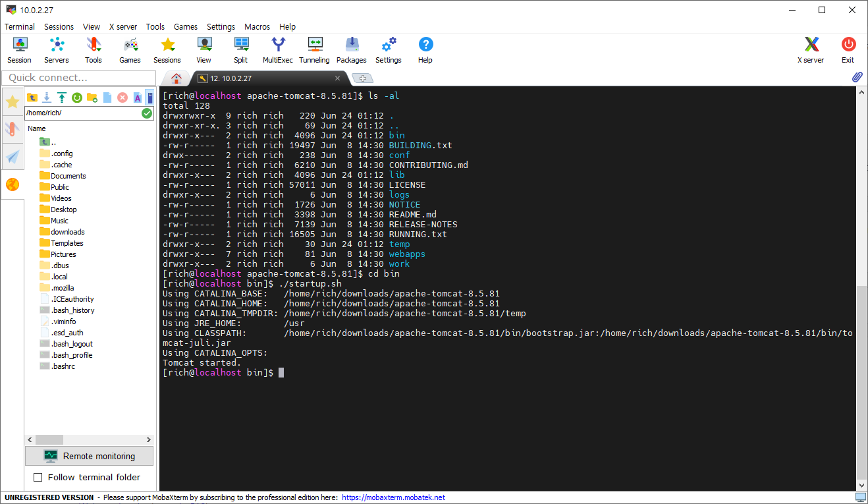Image resolution: width=868 pixels, height=504 pixels.
Task: Open the mobaxterm.mobatek.net link
Action: click(393, 497)
